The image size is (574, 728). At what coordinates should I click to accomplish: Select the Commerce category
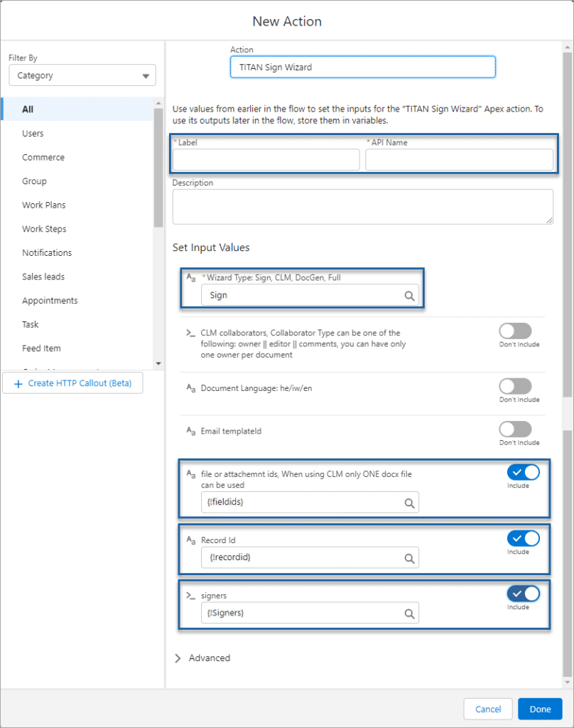click(x=43, y=157)
